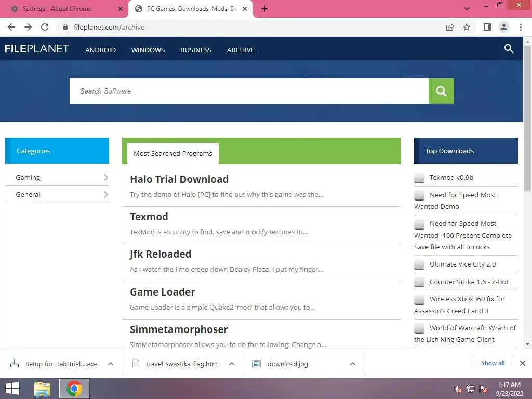Screen dimensions: 532x399
Task: Open Chrome side panel icon
Action: (487, 27)
